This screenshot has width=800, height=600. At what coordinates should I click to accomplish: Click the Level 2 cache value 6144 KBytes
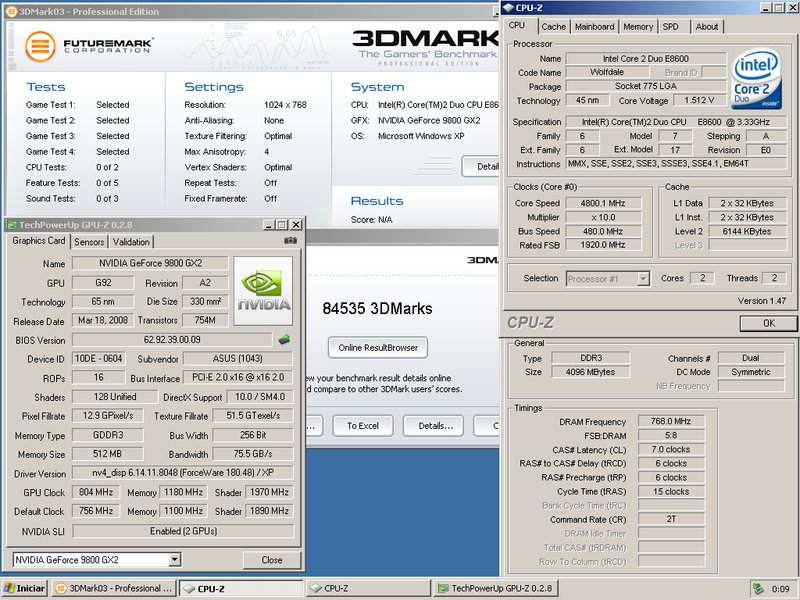tap(746, 231)
